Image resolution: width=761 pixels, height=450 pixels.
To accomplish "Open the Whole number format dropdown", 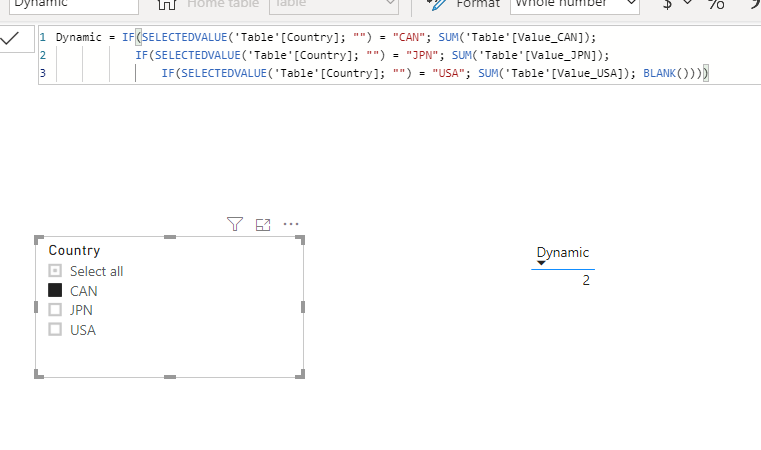I will pyautogui.click(x=575, y=5).
